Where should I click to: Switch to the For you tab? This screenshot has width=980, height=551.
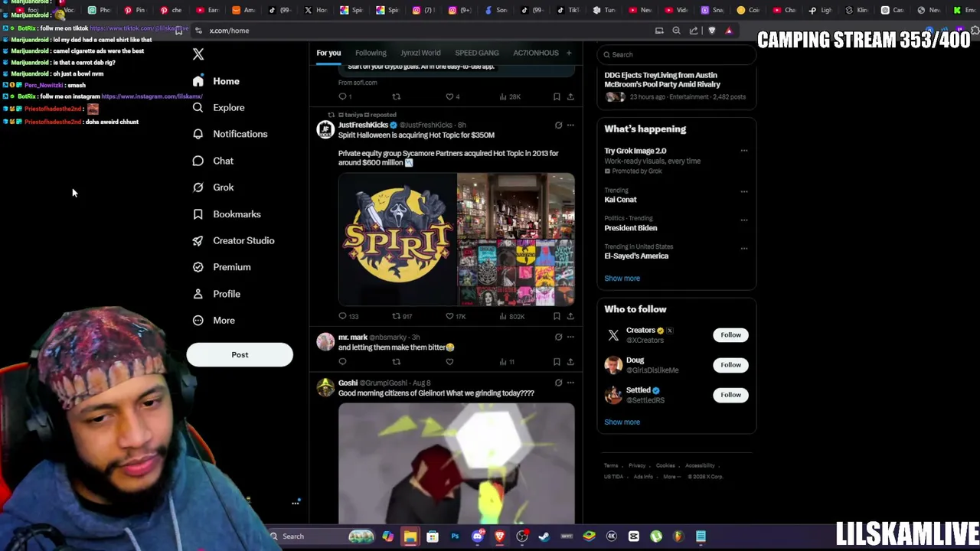pos(328,53)
